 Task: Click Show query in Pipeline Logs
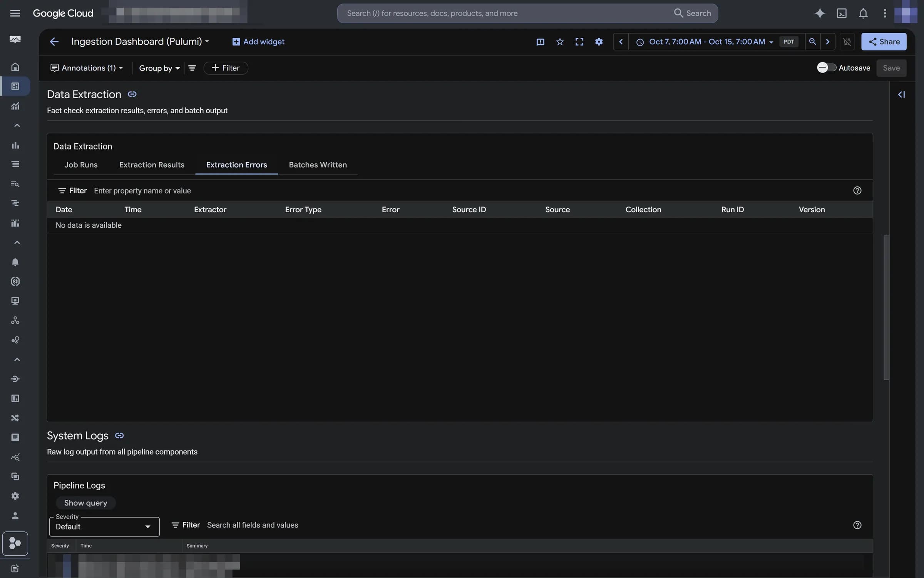click(x=85, y=503)
